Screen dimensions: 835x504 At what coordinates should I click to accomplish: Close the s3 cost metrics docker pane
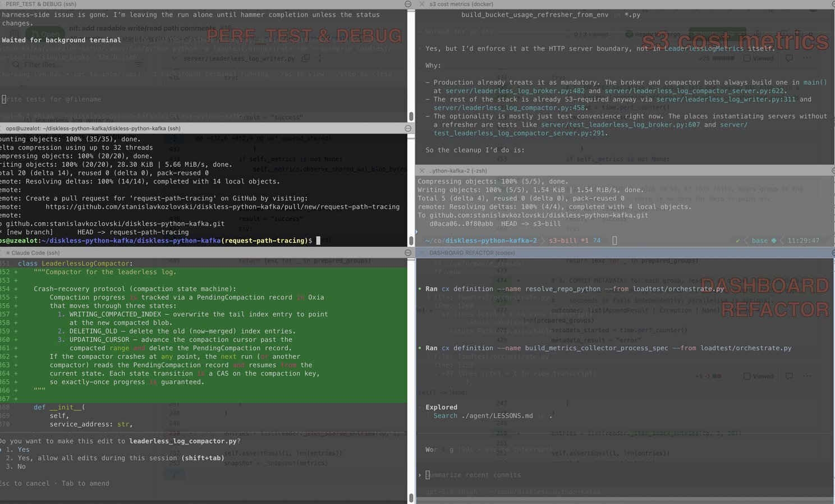(422, 4)
